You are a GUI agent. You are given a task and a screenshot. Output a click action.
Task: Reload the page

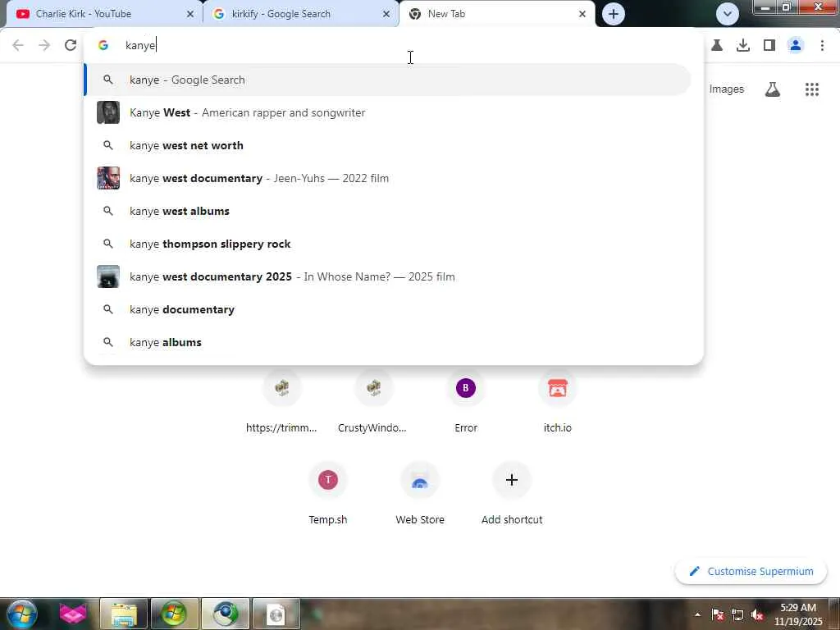click(71, 45)
